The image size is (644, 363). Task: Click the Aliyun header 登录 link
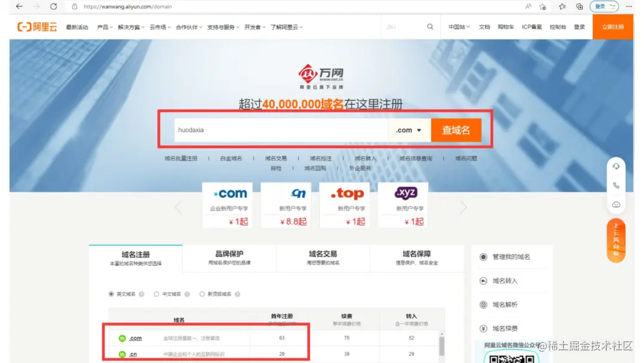[x=580, y=27]
